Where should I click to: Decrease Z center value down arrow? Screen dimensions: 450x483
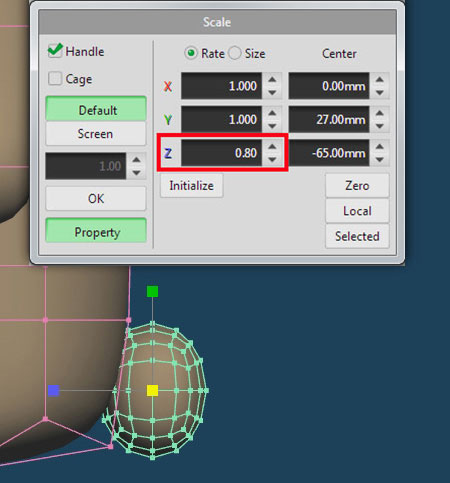[x=379, y=160]
